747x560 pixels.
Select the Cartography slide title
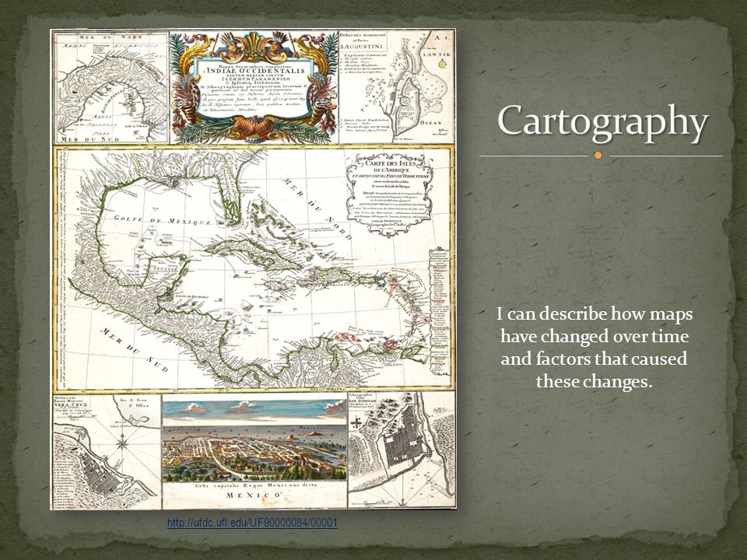coord(602,122)
